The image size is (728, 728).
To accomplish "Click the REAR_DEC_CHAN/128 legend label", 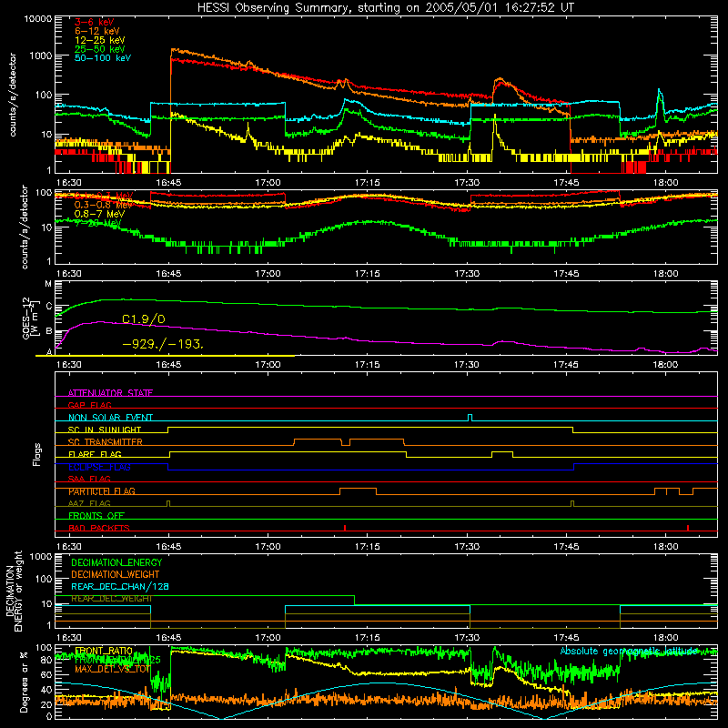I will [x=120, y=586].
